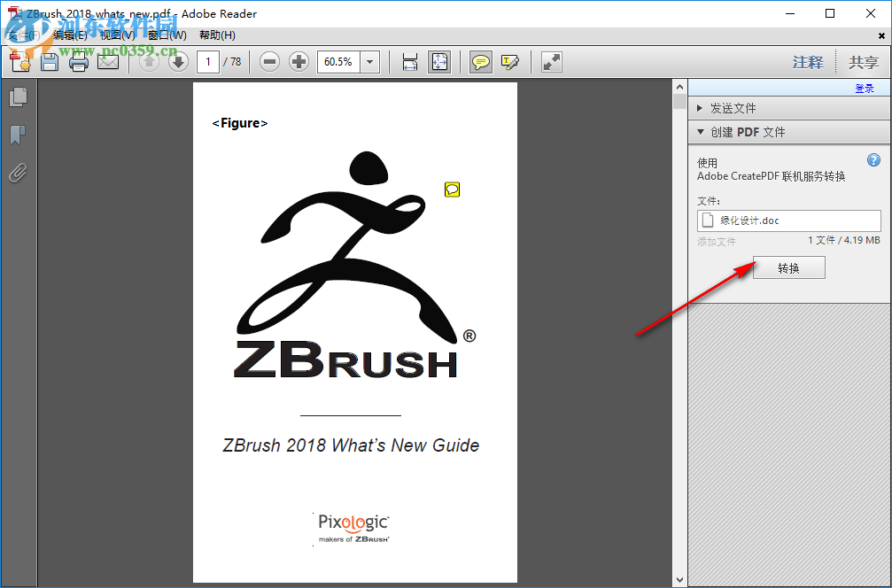Click the 登录 link
This screenshot has height=588, width=892.
[865, 89]
